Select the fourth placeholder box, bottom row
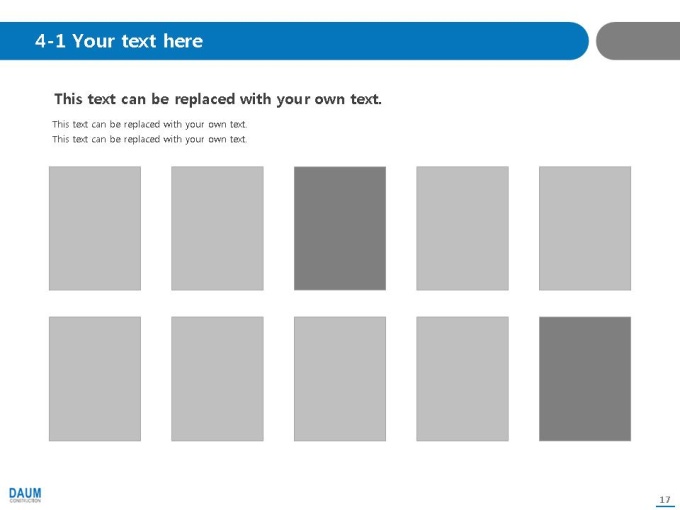This screenshot has width=680, height=510. (x=462, y=379)
